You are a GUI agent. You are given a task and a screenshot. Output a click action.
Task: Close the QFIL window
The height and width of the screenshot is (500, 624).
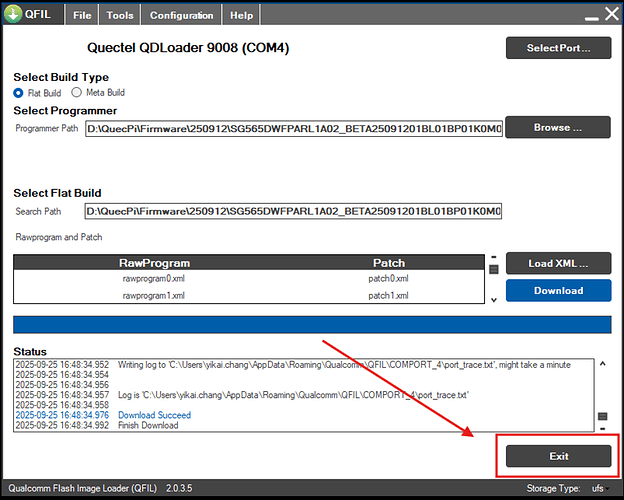[x=612, y=14]
